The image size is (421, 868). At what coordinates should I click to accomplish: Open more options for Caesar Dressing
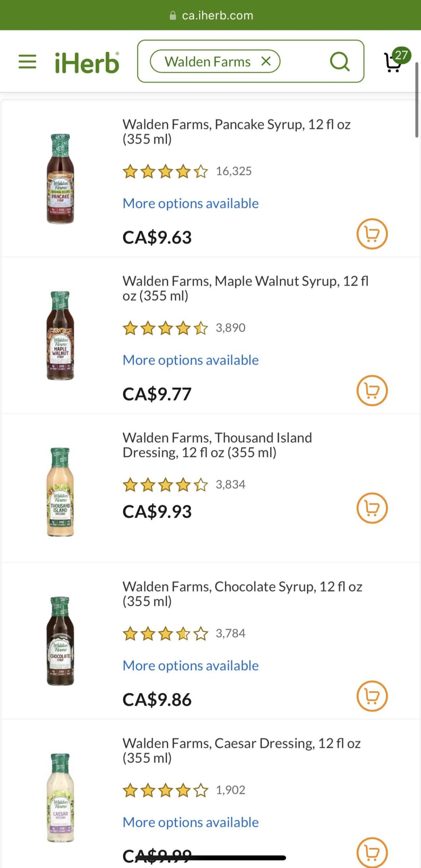coord(191,822)
